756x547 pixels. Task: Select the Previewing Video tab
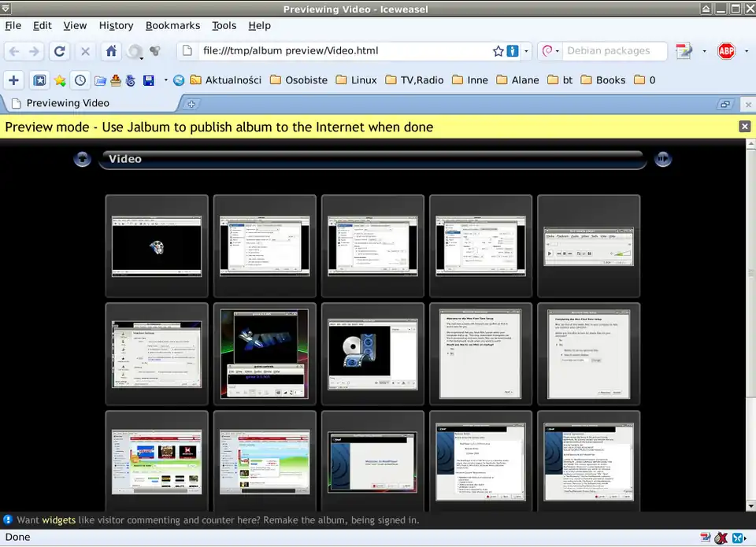click(67, 103)
